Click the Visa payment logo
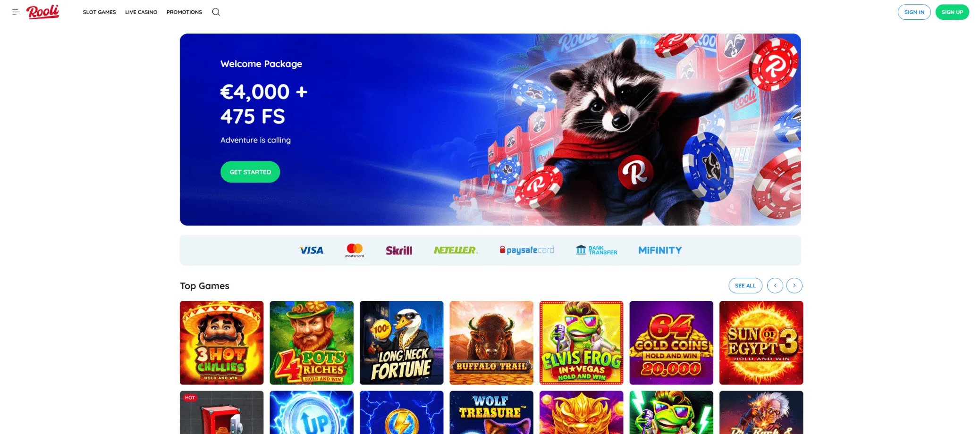Screen dimensions: 980x434 pyautogui.click(x=311, y=250)
